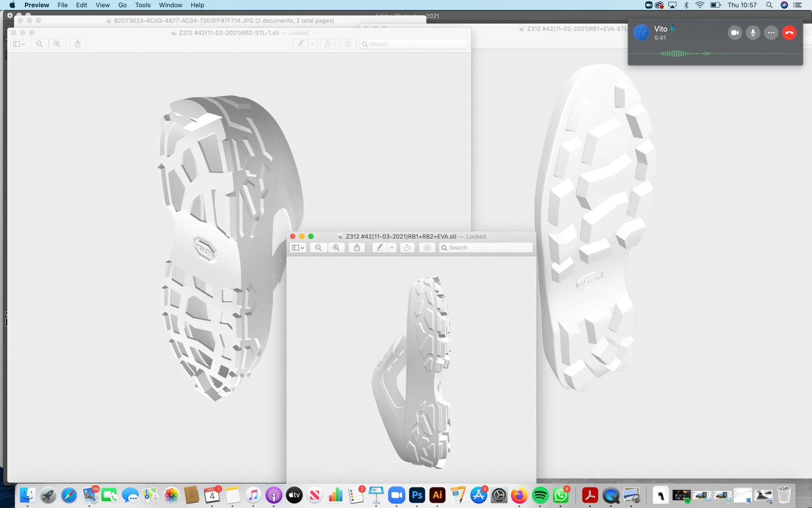812x508 pixels.
Task: Expand highlight options in RB2-STL-1.stl window
Action: 313,44
